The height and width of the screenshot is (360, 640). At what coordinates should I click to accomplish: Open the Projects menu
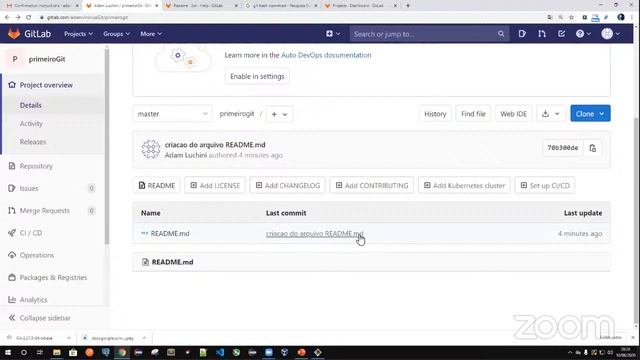(x=78, y=34)
